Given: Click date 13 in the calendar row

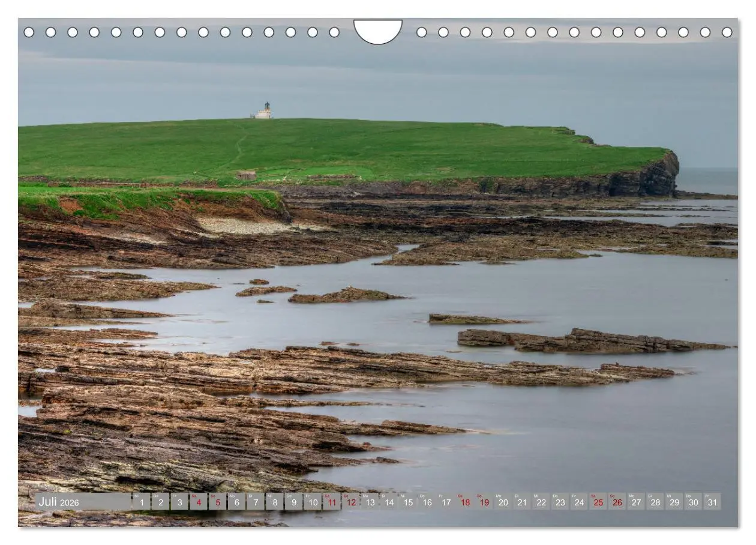Looking at the screenshot, I should [x=370, y=502].
